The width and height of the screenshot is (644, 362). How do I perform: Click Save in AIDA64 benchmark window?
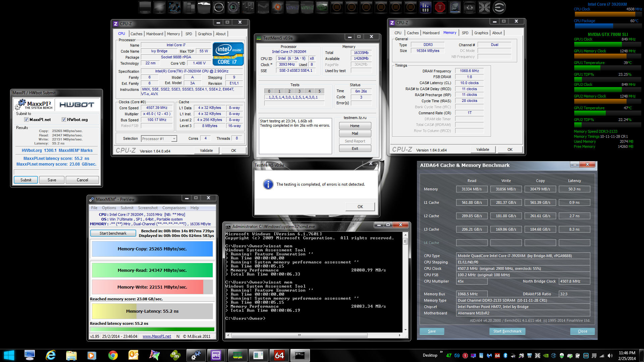coord(432,331)
